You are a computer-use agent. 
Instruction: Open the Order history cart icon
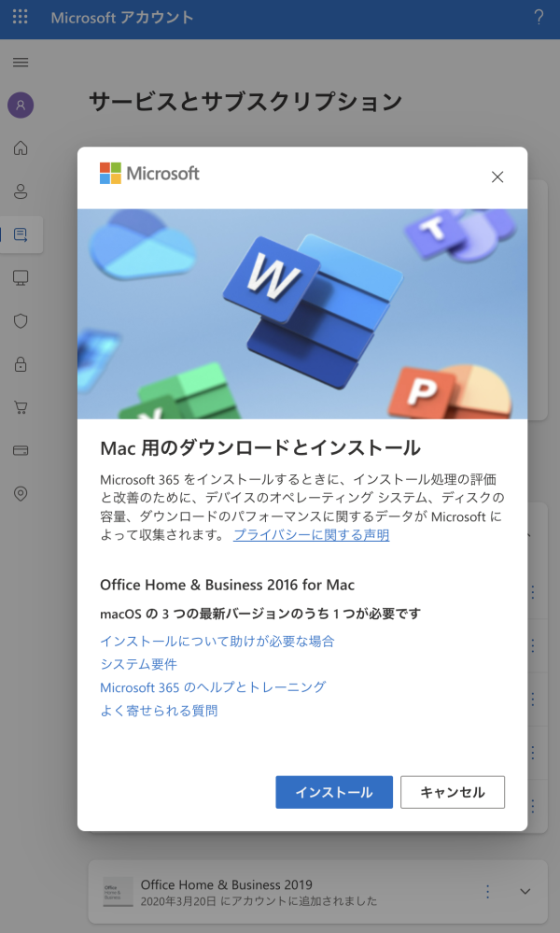pos(21,407)
